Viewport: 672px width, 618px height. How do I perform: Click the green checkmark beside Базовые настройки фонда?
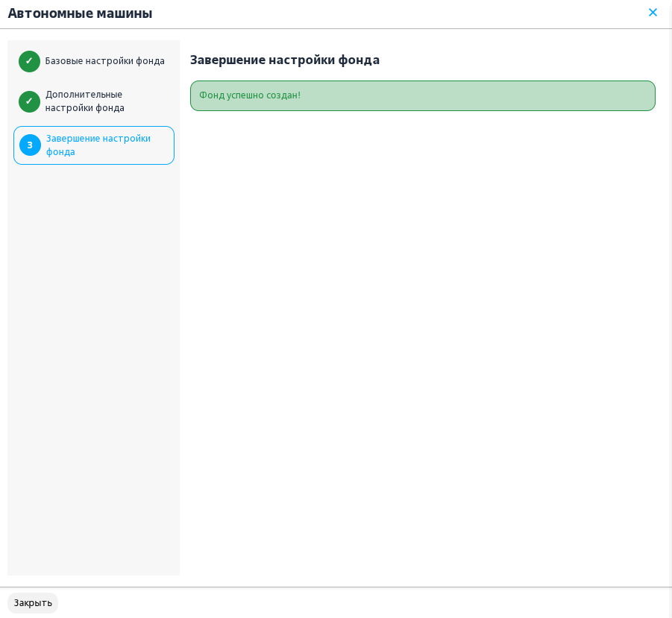point(30,61)
